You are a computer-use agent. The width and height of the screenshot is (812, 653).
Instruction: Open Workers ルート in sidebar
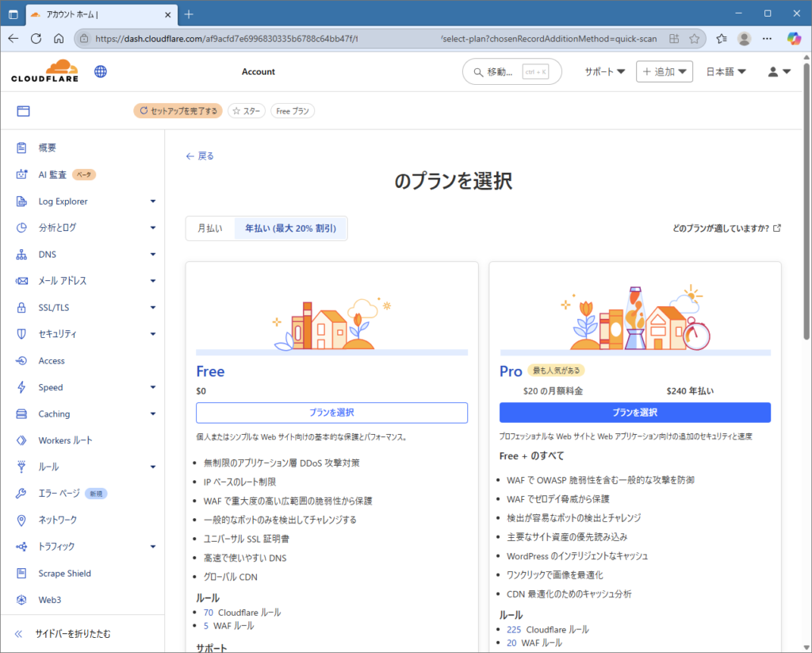point(65,440)
